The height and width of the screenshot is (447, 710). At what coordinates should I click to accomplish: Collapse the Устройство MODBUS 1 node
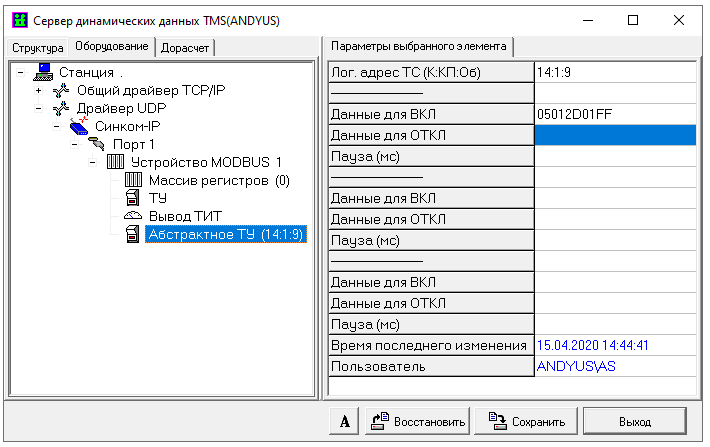[x=92, y=162]
